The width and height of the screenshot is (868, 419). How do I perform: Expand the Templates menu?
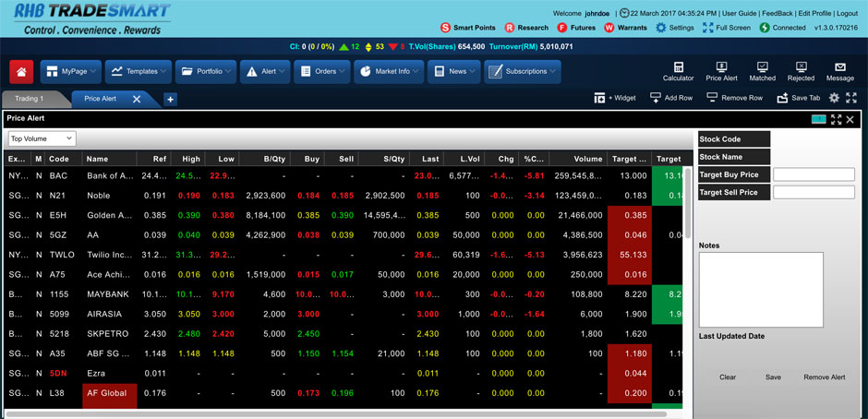(139, 71)
